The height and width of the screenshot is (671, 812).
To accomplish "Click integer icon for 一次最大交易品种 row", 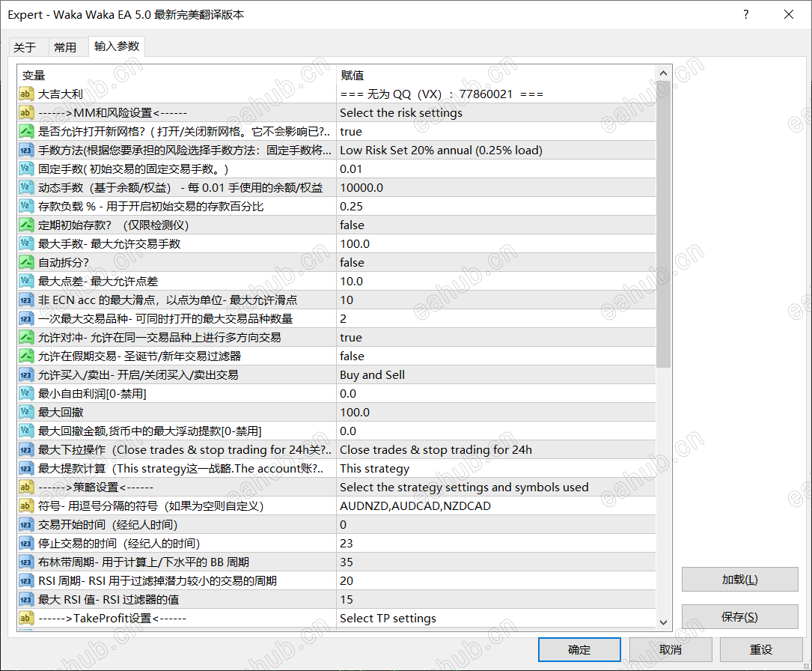I will coord(26,319).
